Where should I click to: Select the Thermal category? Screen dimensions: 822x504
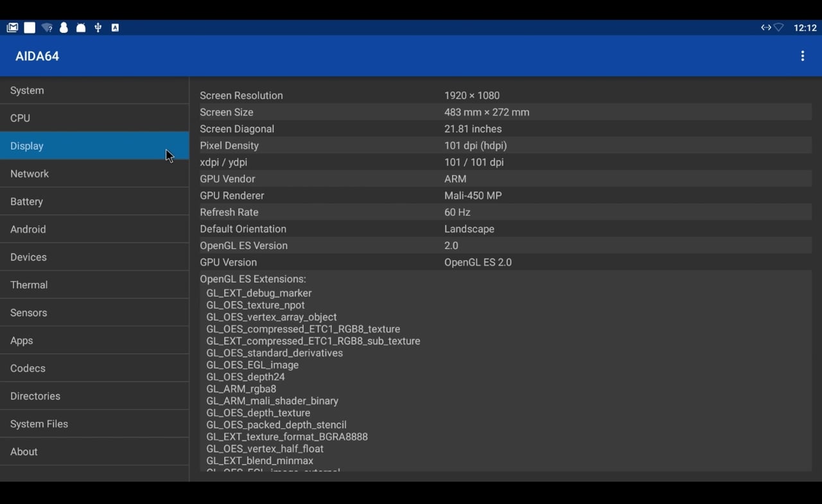click(x=94, y=285)
